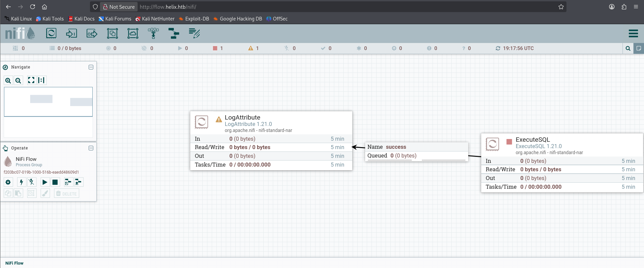Zoom in on the canvas
The height and width of the screenshot is (268, 644).
[x=8, y=80]
